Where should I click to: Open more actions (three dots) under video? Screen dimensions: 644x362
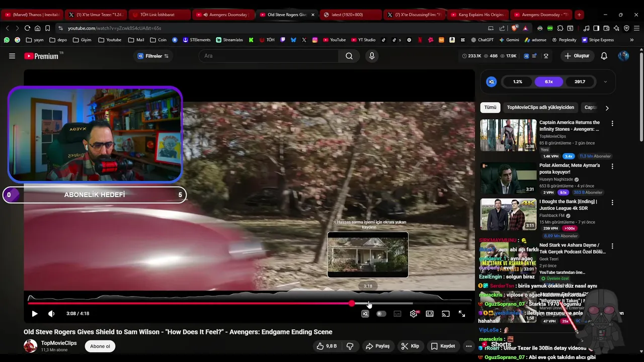(x=469, y=346)
